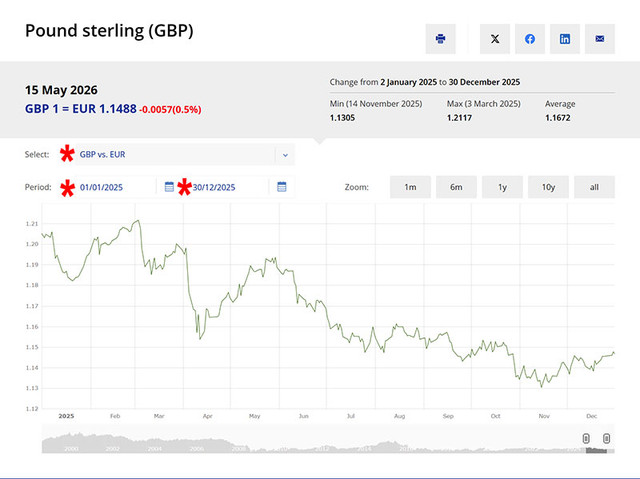Screen dimensions: 640x479
Task: Click the historical navigator overview chart
Action: click(328, 441)
